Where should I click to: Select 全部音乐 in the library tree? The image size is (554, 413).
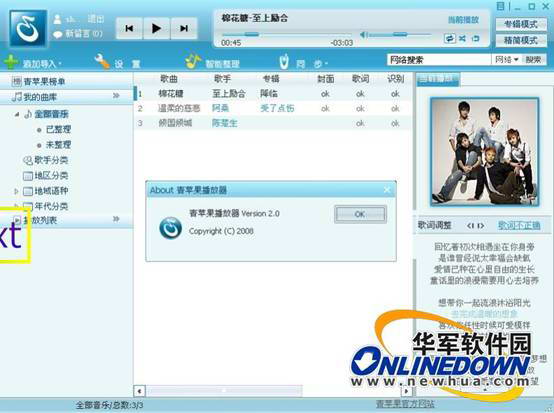(x=51, y=114)
